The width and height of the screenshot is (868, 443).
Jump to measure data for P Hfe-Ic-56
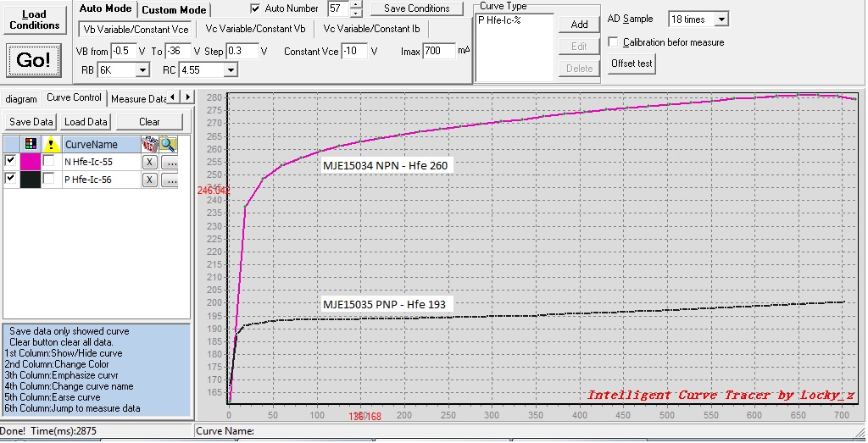point(170,180)
